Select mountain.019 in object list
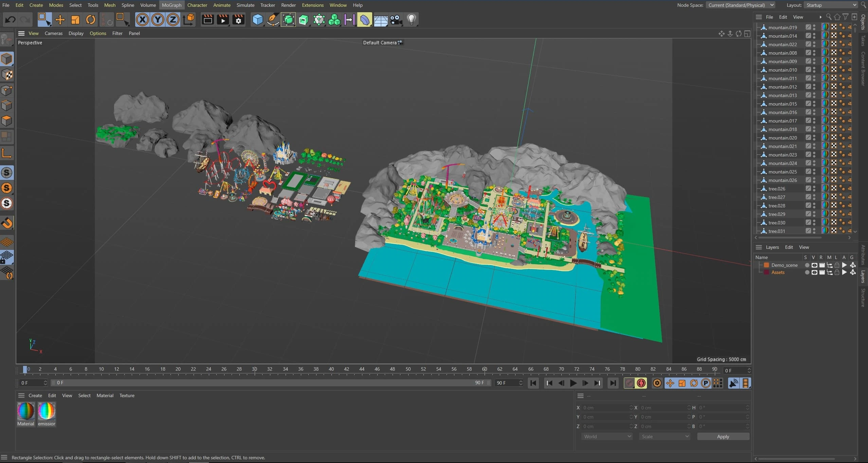This screenshot has width=868, height=463. pyautogui.click(x=782, y=27)
